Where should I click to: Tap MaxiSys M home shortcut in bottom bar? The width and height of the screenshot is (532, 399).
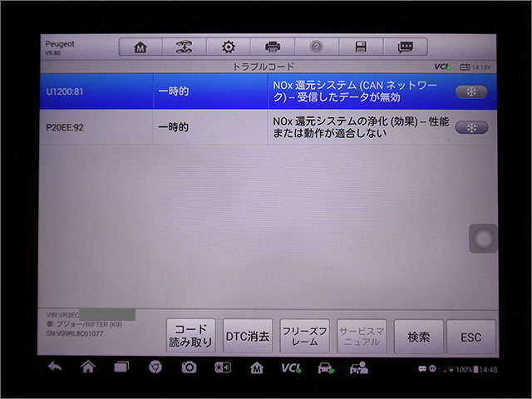click(257, 367)
